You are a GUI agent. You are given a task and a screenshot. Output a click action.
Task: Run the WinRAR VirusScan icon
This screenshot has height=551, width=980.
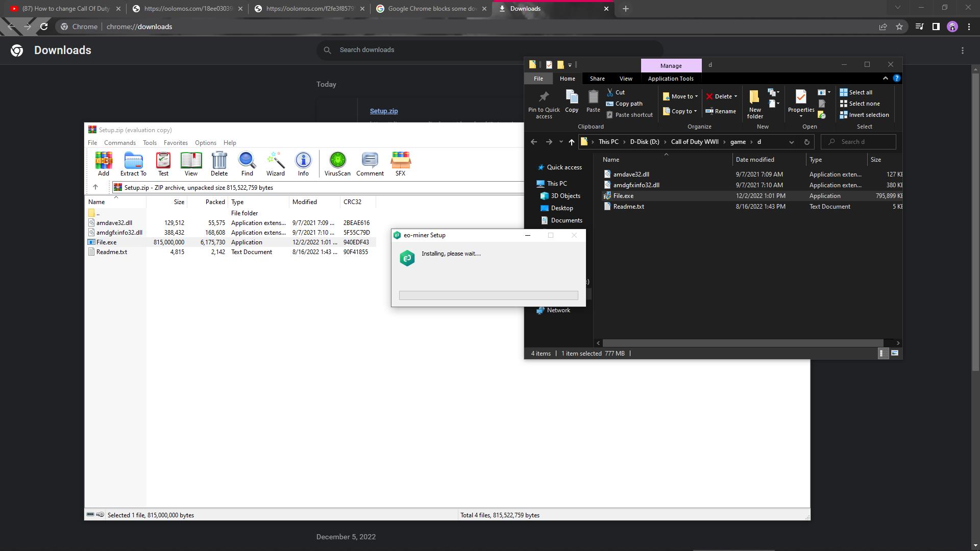click(x=337, y=163)
